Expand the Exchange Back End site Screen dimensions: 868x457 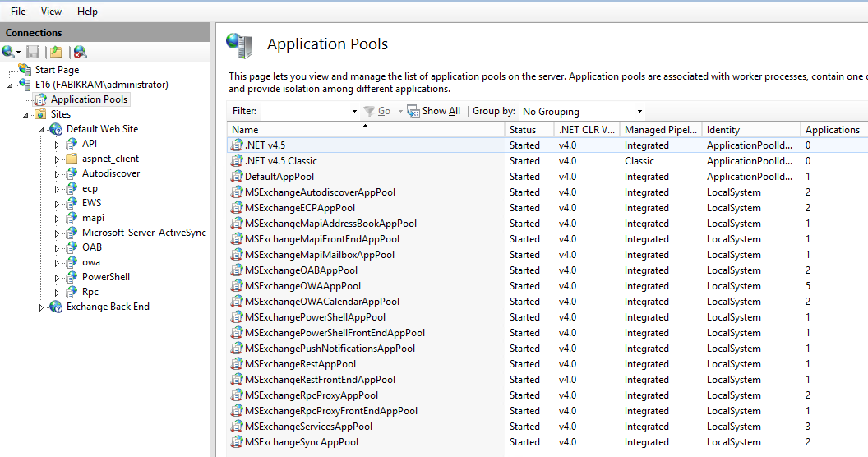[x=41, y=307]
